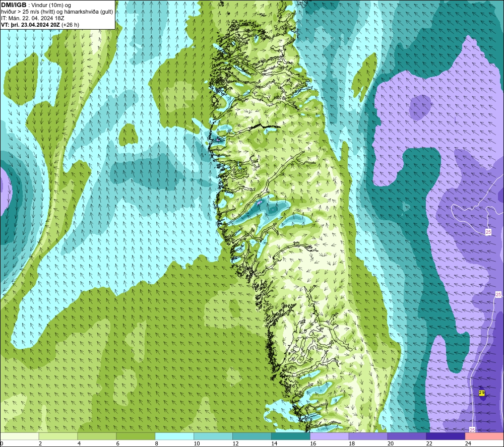Click the scale label '0' under the color bar
This screenshot has width=504, height=447.
pyautogui.click(x=2, y=443)
